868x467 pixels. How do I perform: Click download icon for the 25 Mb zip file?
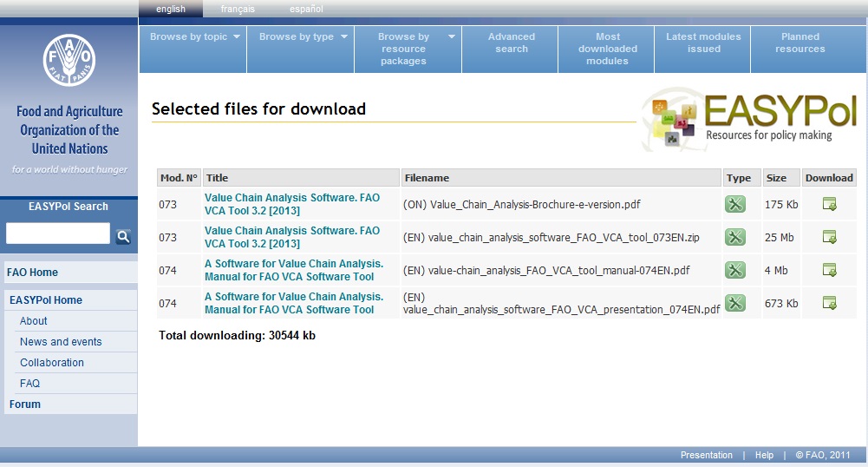829,237
